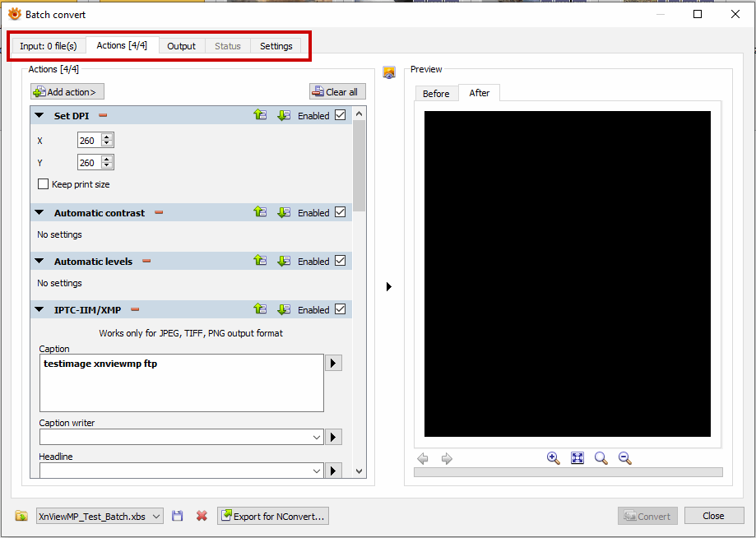Click the Add action button
The width and height of the screenshot is (756, 538).
(67, 91)
